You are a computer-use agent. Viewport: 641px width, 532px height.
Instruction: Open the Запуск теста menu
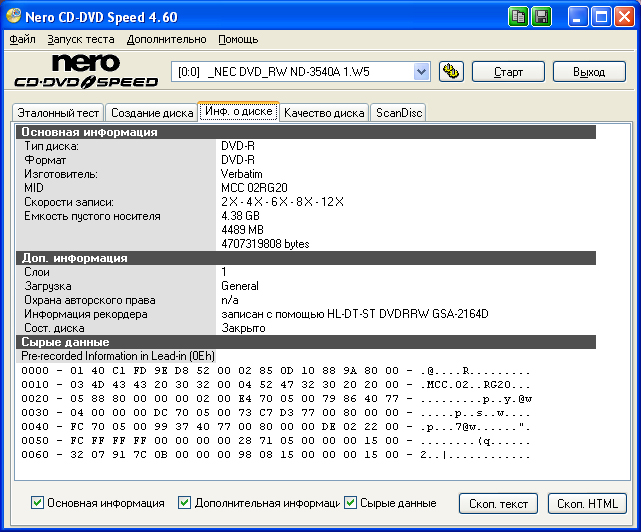pyautogui.click(x=81, y=39)
